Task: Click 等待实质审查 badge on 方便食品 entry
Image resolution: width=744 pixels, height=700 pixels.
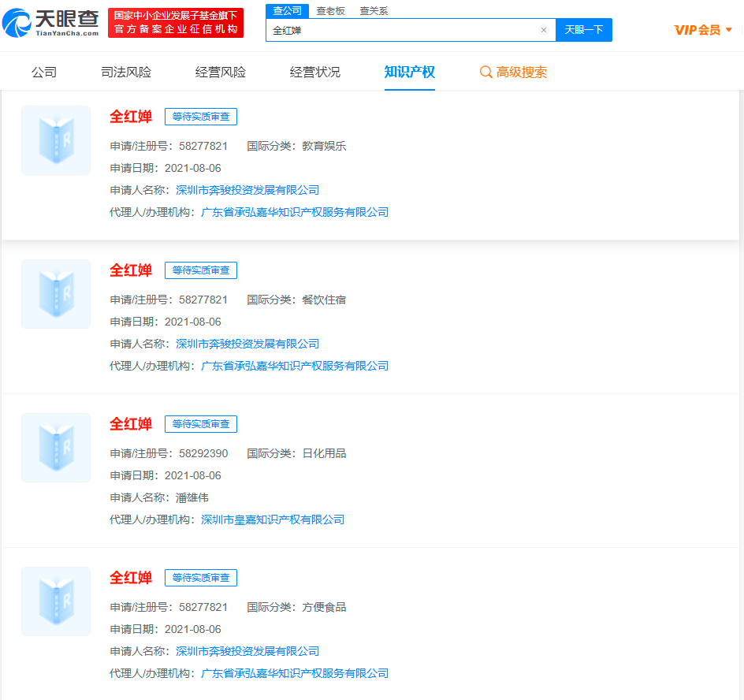Action: [x=201, y=578]
